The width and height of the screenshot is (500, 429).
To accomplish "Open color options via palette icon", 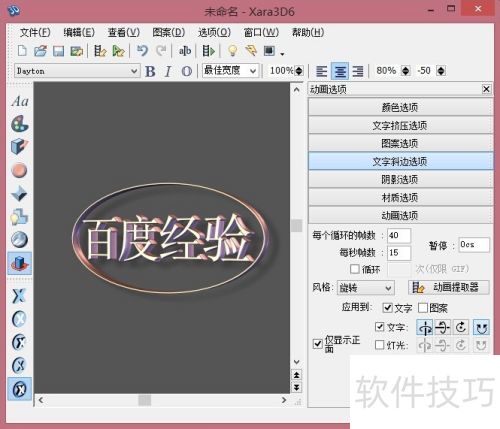I will (20, 124).
